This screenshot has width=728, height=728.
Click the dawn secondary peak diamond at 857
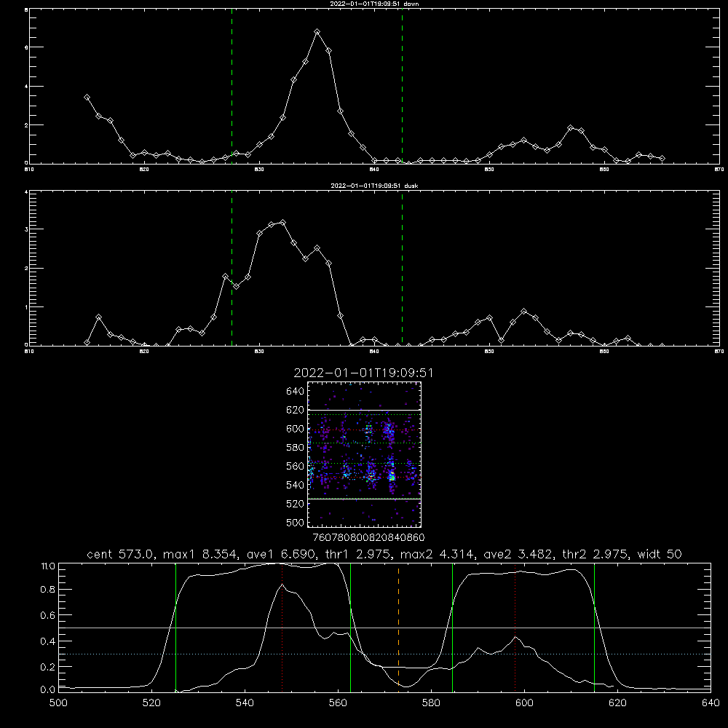pos(571,128)
